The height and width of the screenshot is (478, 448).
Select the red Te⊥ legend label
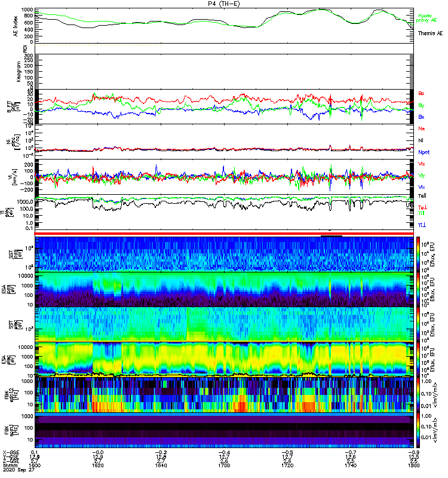(422, 207)
